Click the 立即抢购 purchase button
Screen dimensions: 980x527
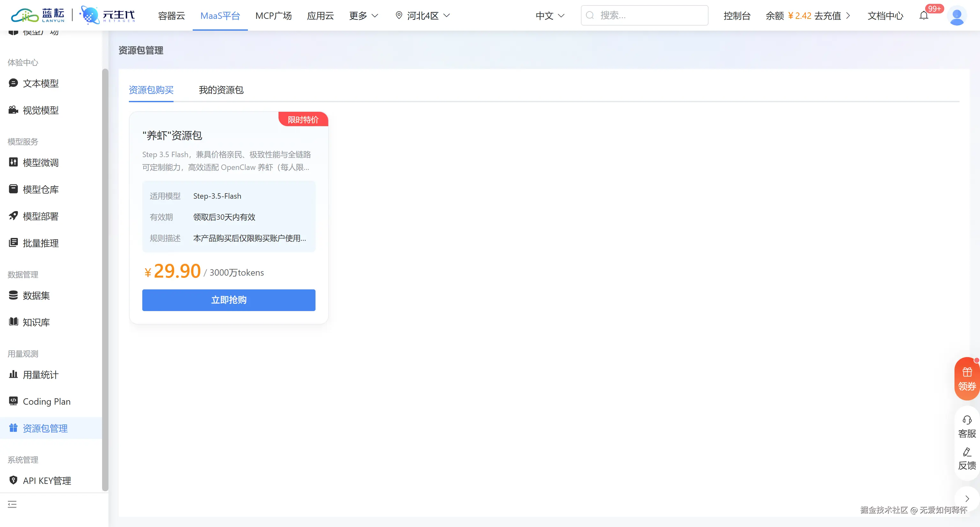coord(229,300)
